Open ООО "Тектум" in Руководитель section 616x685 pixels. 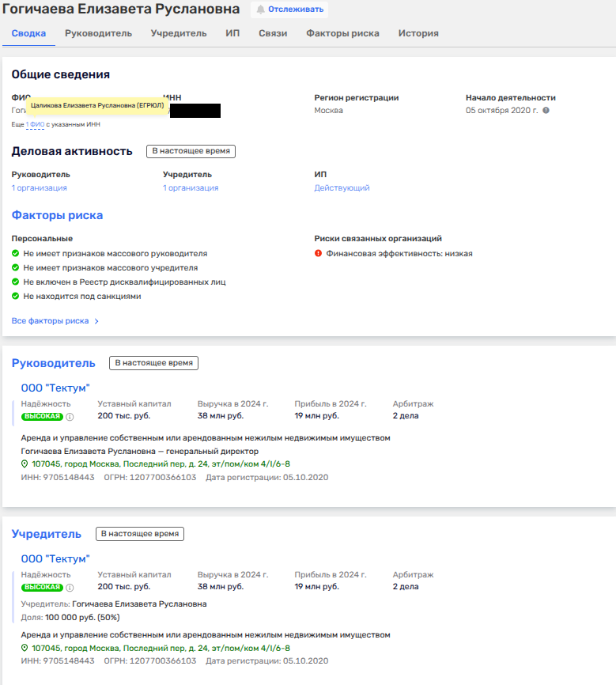[x=55, y=388]
